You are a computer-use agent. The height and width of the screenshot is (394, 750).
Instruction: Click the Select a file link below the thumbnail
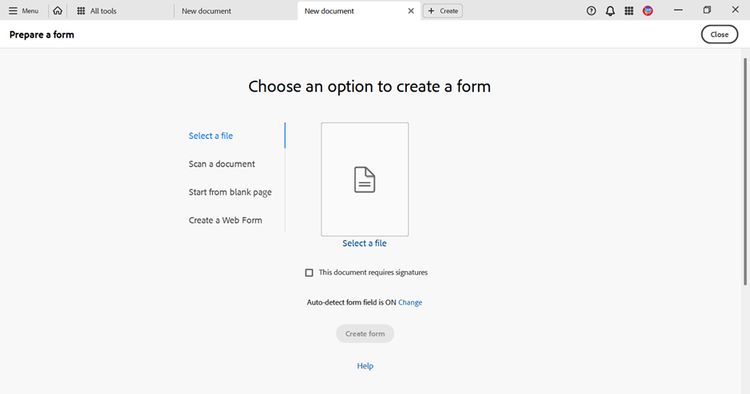point(364,243)
